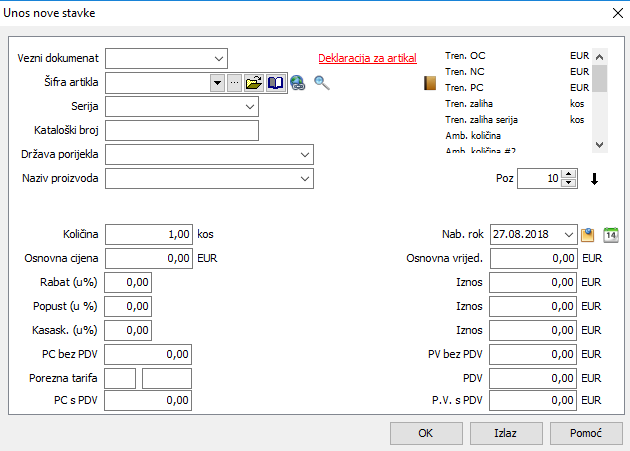Open the Deklaracija za artikal link
630x451 pixels.
366,58
